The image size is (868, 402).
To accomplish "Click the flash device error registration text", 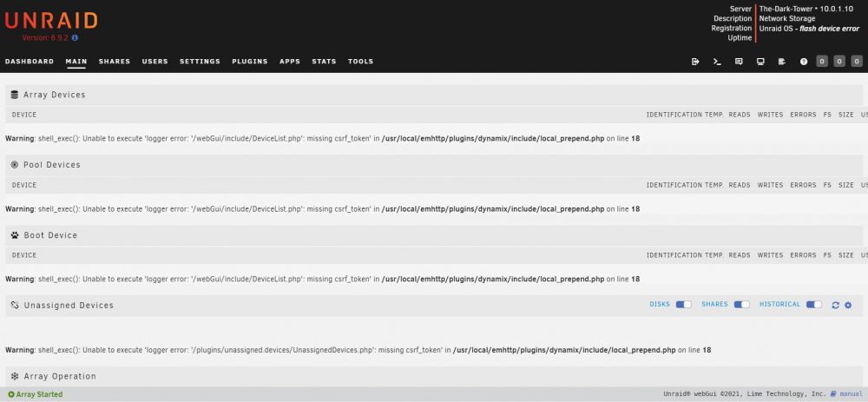I will click(x=830, y=29).
